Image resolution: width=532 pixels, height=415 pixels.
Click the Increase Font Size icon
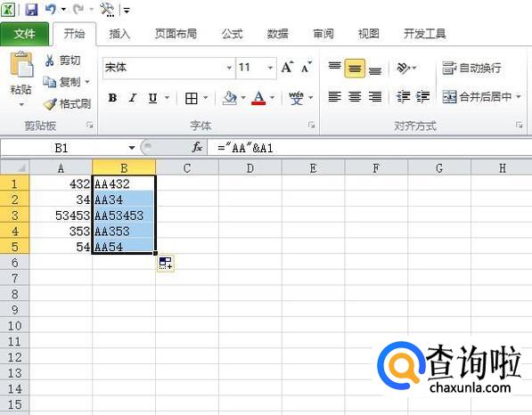287,67
